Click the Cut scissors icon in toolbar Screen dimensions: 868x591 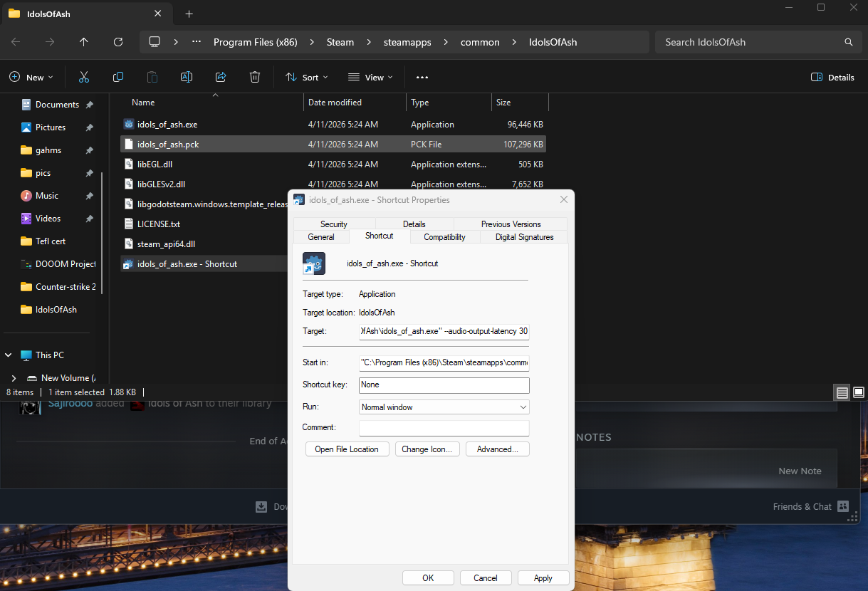coord(84,77)
